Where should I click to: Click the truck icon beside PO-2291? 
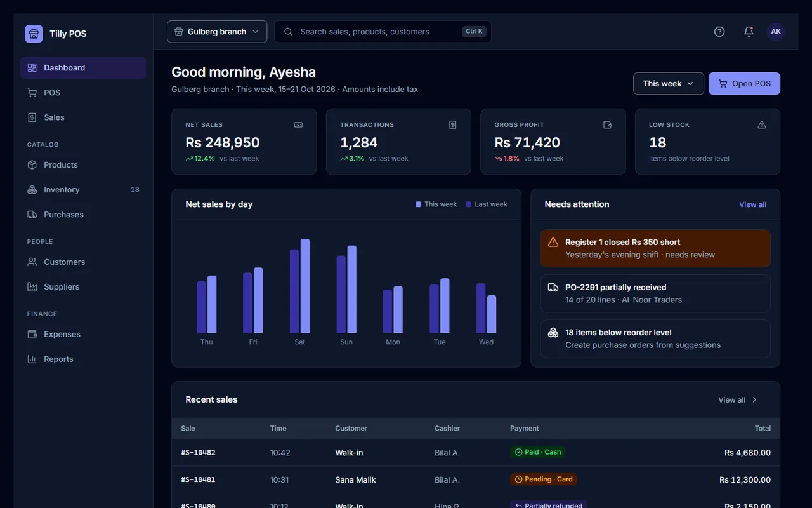[553, 288]
